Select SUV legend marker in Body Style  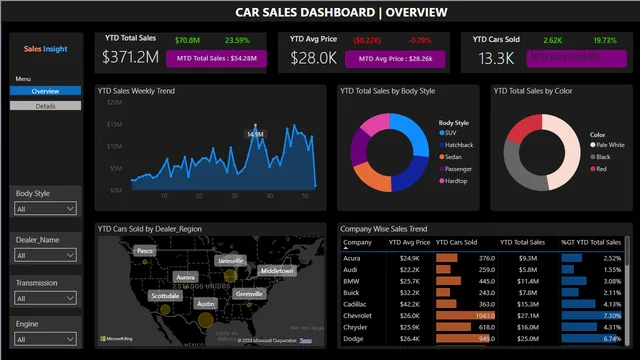[442, 133]
